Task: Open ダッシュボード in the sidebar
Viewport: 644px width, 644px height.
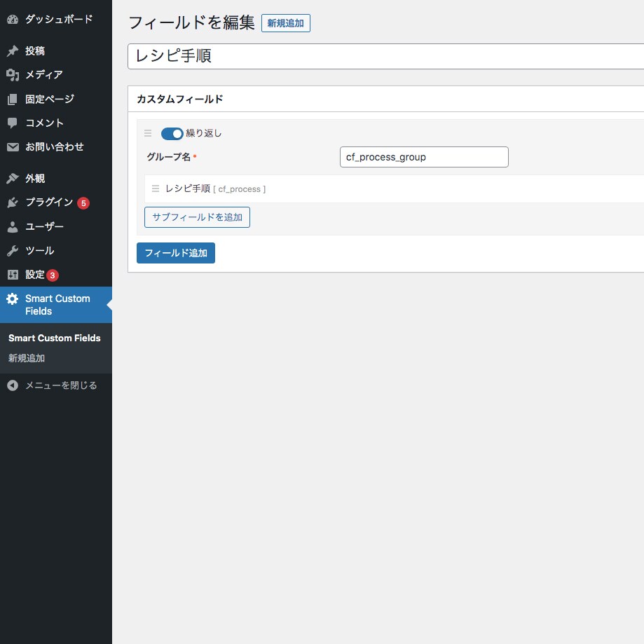Action: point(56,20)
